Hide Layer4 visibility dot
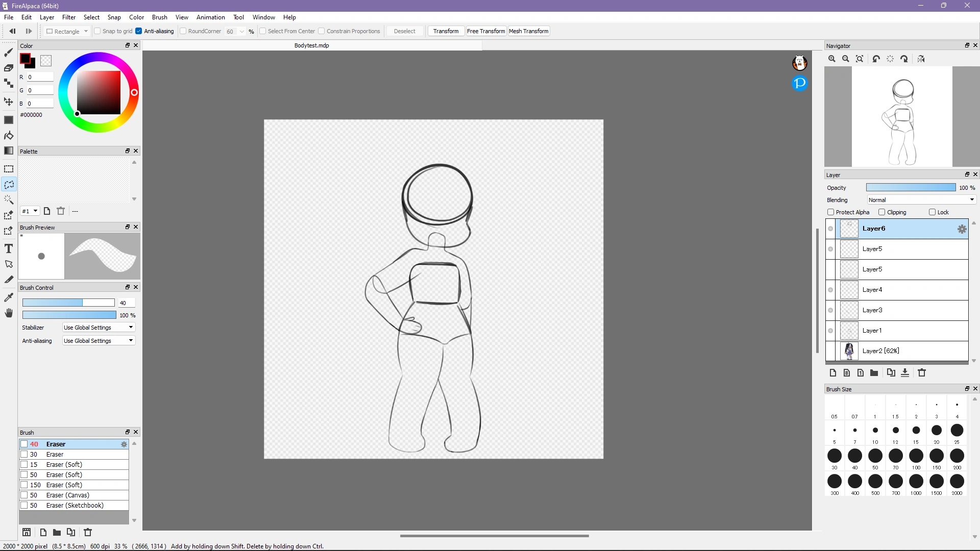Viewport: 980px width, 551px height. pyautogui.click(x=830, y=290)
